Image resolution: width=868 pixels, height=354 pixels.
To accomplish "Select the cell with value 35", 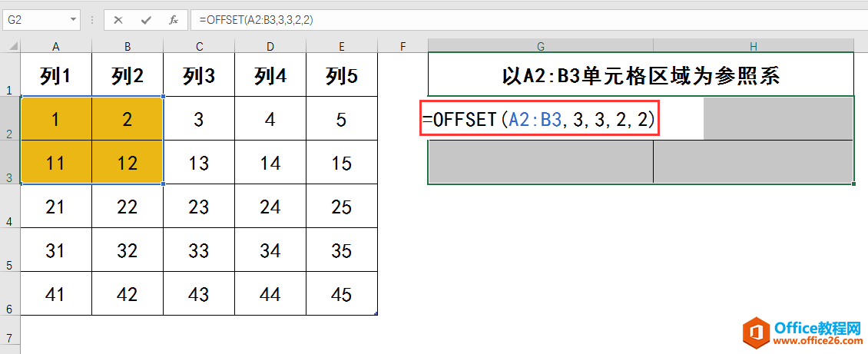I will point(342,250).
